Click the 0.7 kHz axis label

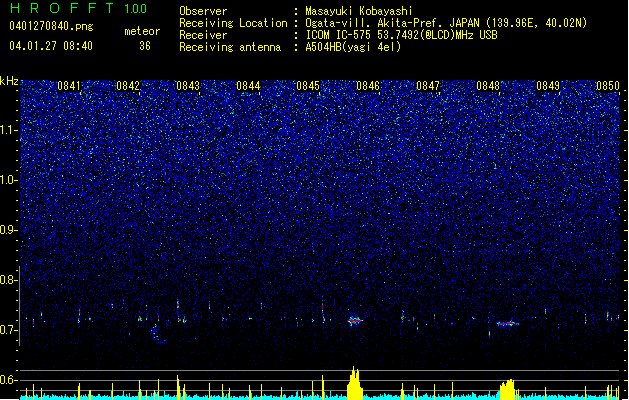click(x=8, y=330)
